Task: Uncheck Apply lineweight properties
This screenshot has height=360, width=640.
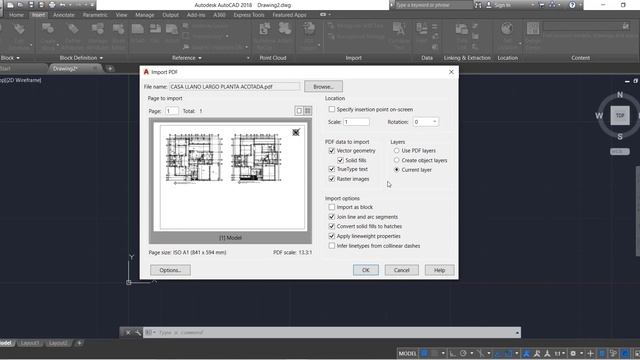Action: [332, 236]
